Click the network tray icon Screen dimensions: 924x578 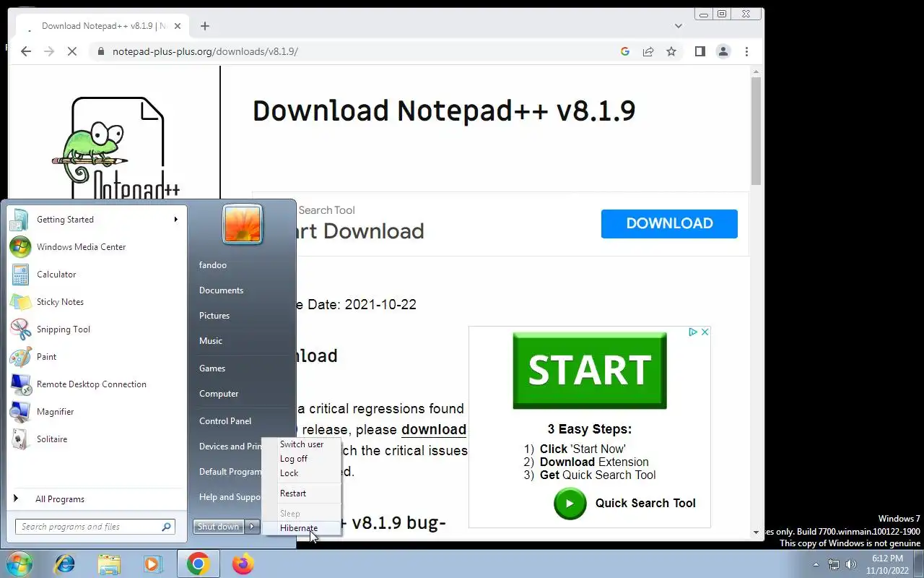(x=834, y=564)
